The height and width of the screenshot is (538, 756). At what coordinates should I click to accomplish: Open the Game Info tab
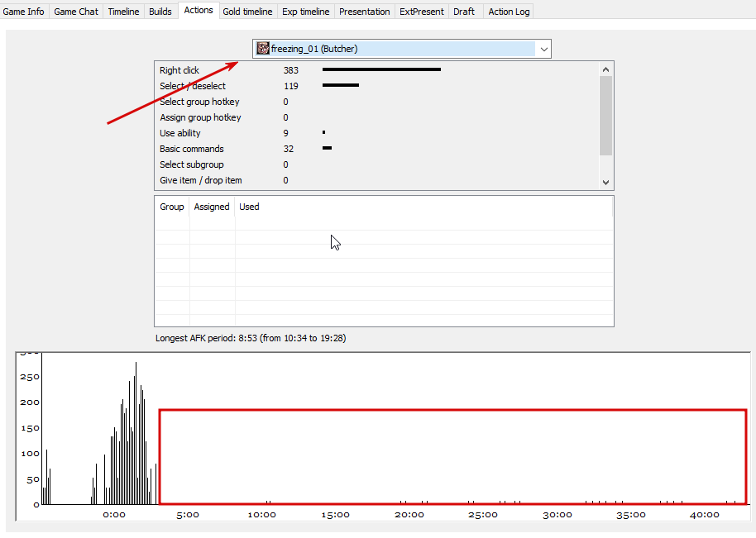[24, 11]
